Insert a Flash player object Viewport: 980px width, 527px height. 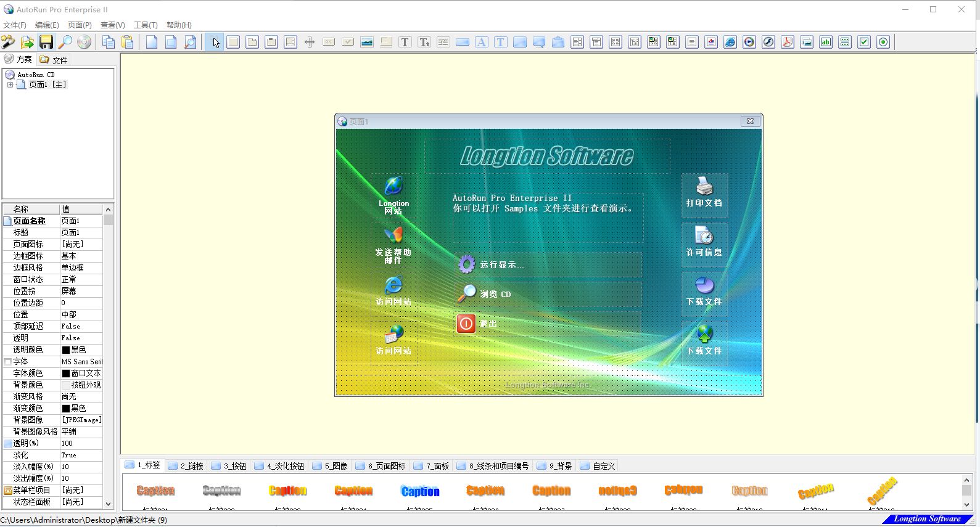pos(768,42)
